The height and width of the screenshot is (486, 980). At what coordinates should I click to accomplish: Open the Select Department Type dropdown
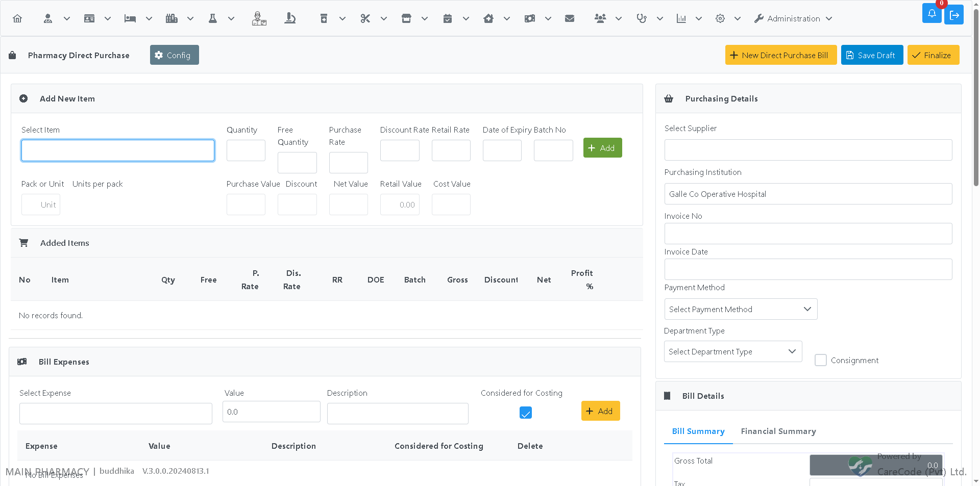[733, 351]
